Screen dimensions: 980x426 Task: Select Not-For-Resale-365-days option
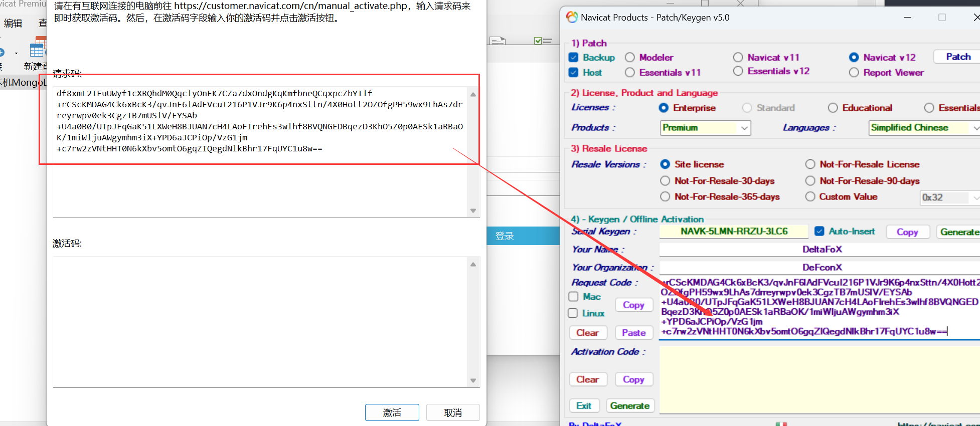(665, 196)
